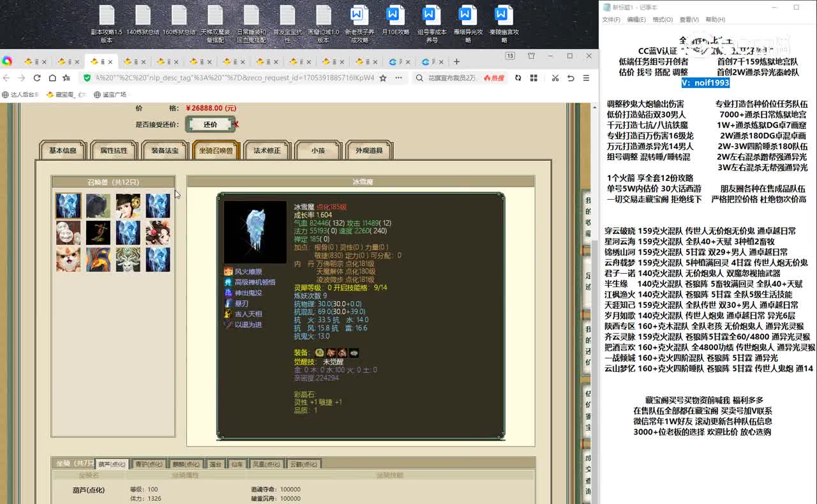Screen dimensions: 817x504
Task: Open the 鉴宝广场 bookmark
Action: (110, 94)
